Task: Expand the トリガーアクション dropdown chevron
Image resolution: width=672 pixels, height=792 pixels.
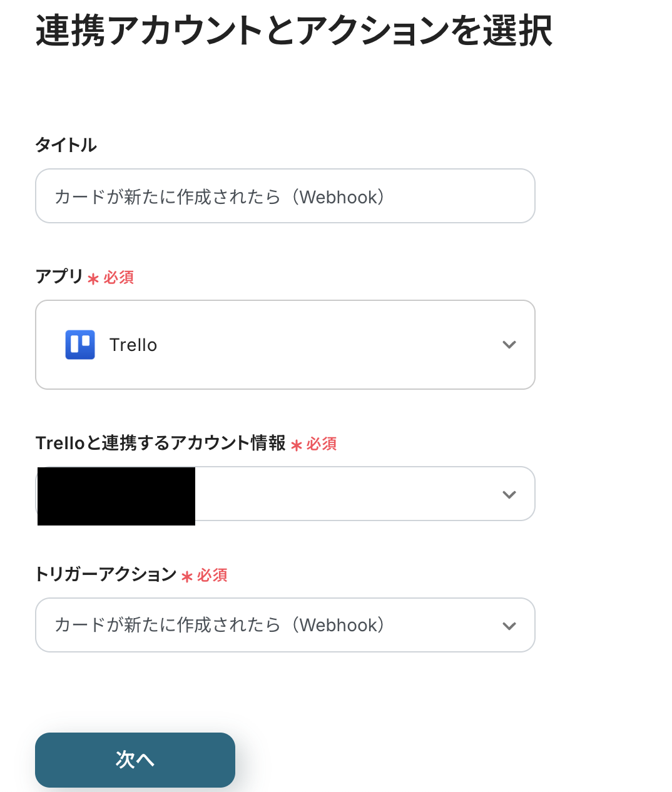Action: click(x=509, y=626)
